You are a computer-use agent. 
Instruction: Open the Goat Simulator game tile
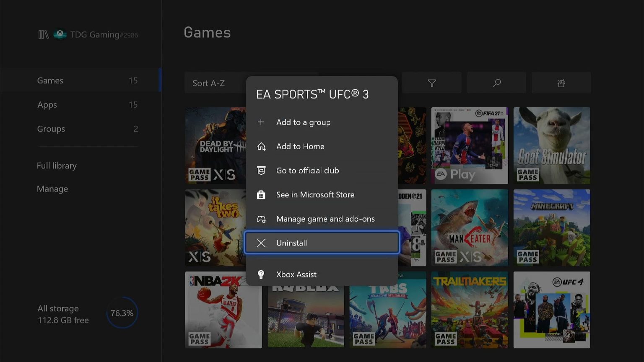click(x=552, y=145)
